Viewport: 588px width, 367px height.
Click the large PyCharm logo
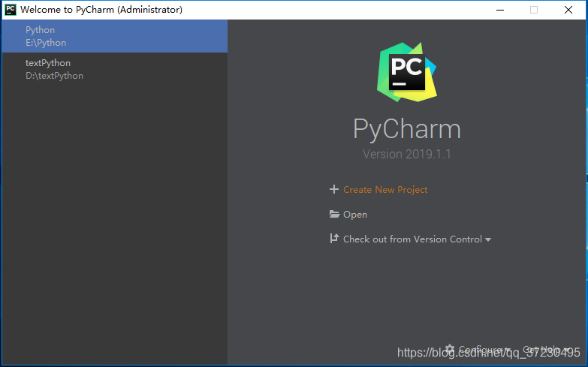pos(407,72)
